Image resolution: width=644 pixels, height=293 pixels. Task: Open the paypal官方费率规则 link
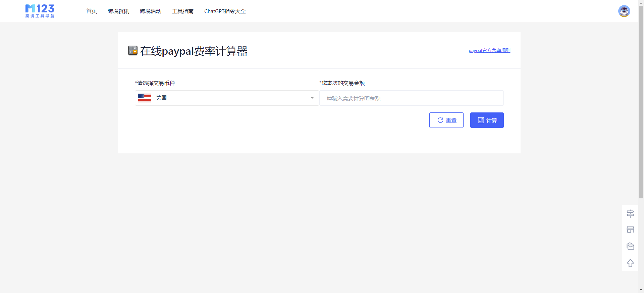pos(489,51)
